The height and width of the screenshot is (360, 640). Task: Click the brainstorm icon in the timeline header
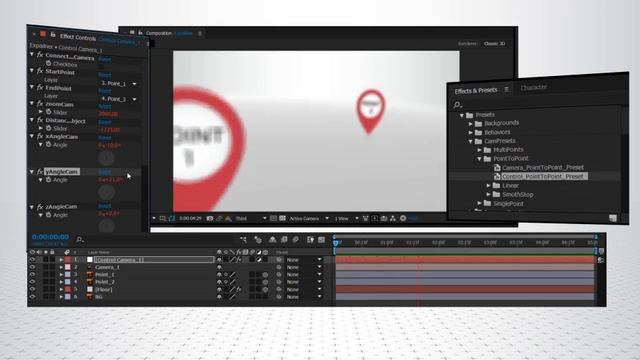pyautogui.click(x=310, y=240)
